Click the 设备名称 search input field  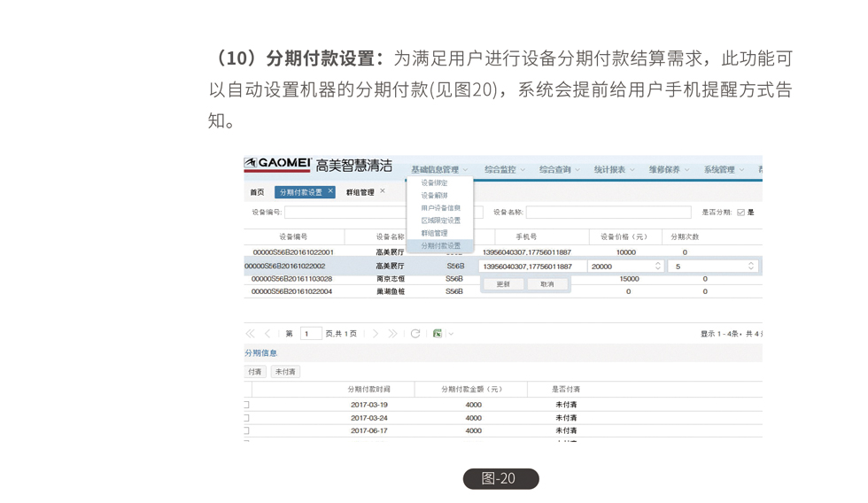pyautogui.click(x=608, y=213)
